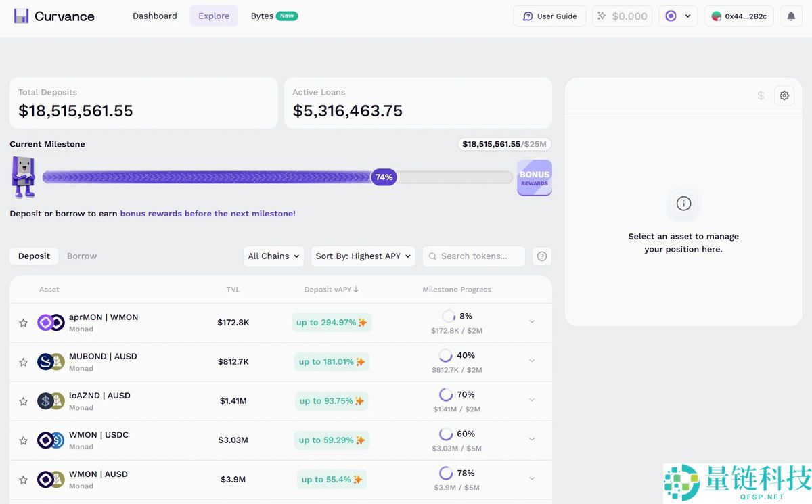Open the Sort By Highest APY dropdown
Screen dimensions: 812x504
(363, 256)
